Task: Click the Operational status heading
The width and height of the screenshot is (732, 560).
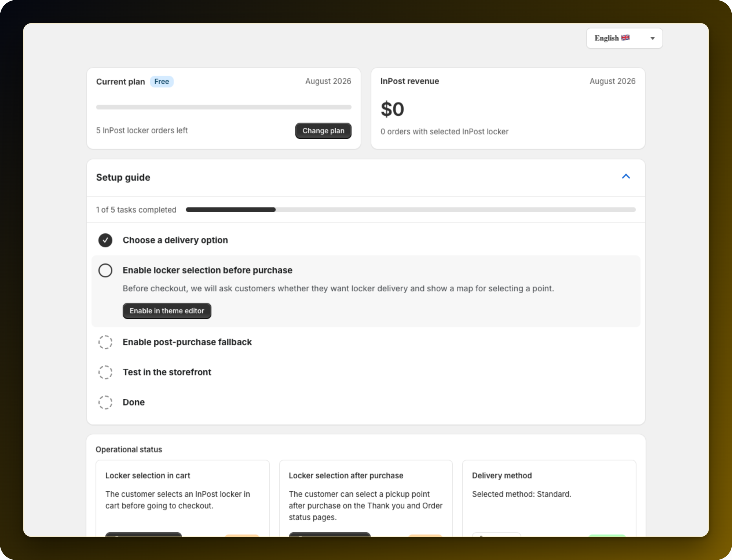Action: pyautogui.click(x=129, y=450)
